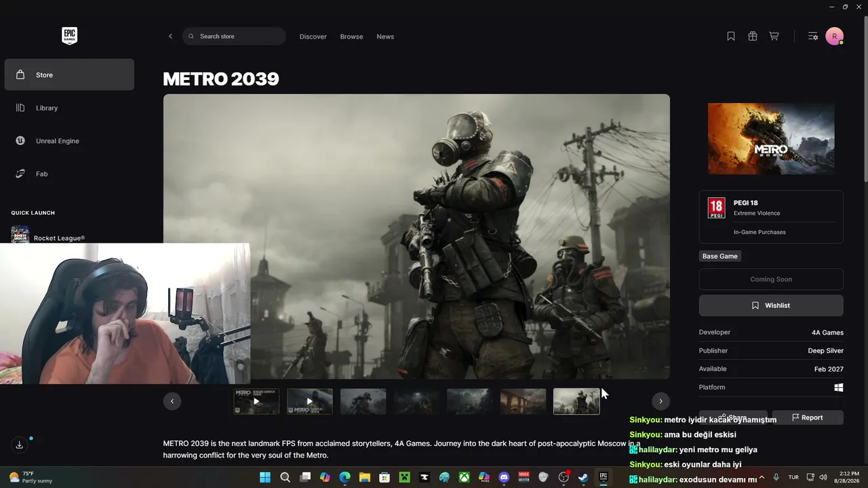Image resolution: width=868 pixels, height=488 pixels.
Task: Open Copilot from taskbar
Action: pyautogui.click(x=325, y=477)
